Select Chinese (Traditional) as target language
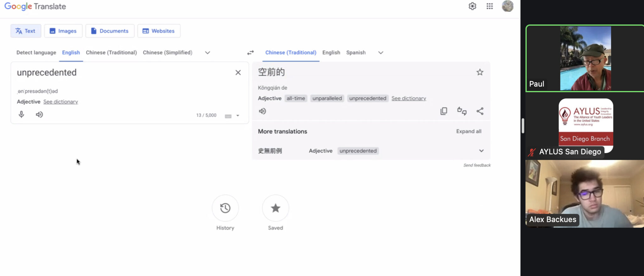644x276 pixels. pyautogui.click(x=291, y=53)
